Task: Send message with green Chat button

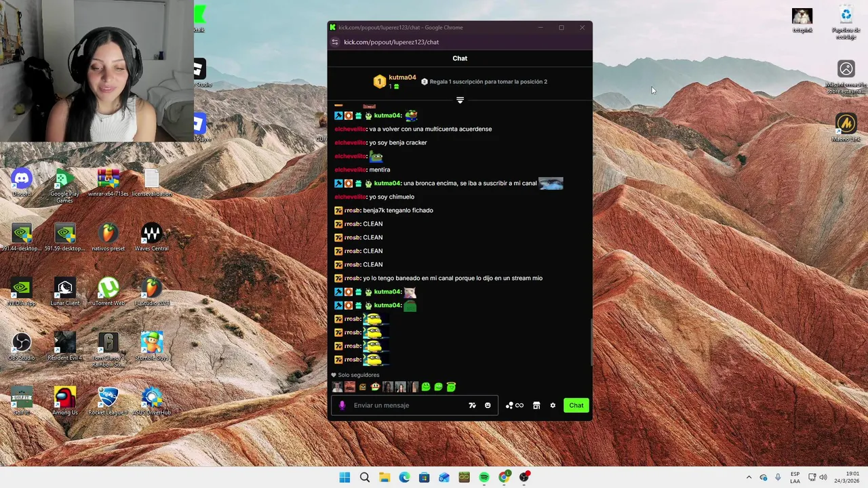Action: pyautogui.click(x=576, y=405)
